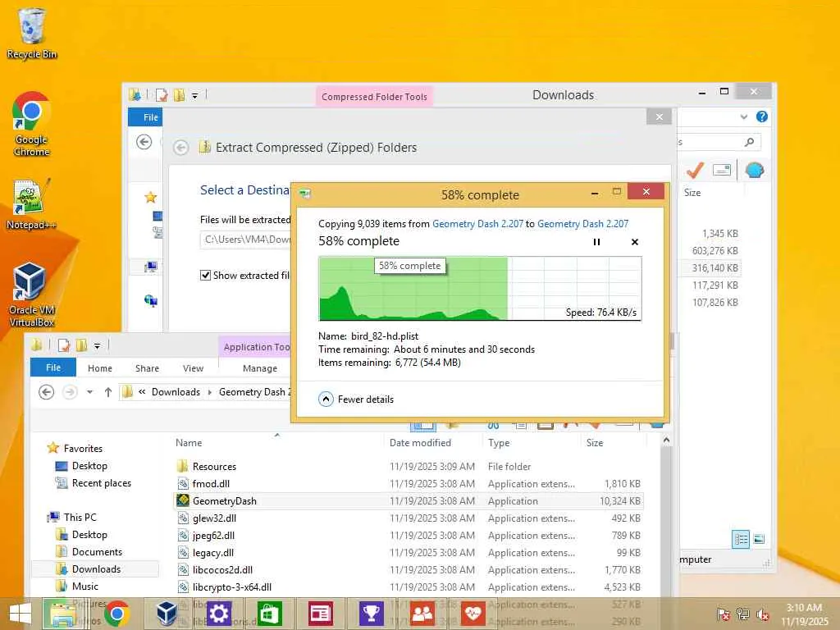840x630 pixels.
Task: Click the extraction destination path field
Action: (x=246, y=240)
